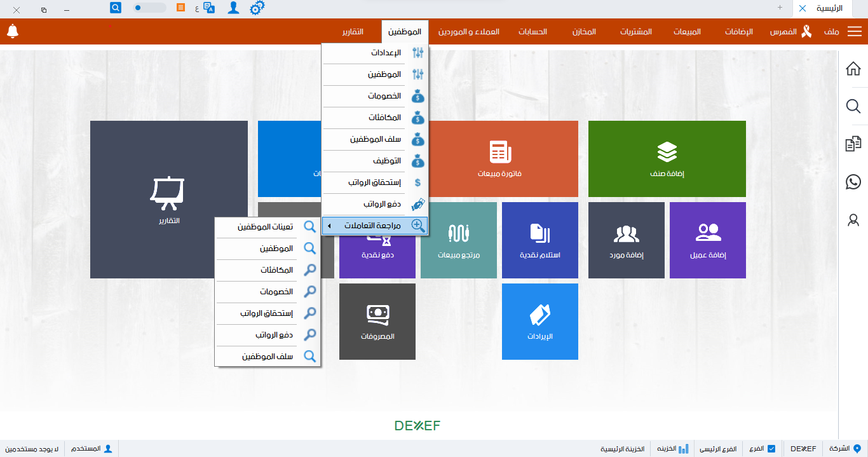This screenshot has height=457, width=868.
Task: Click the home icon in the right sidebar
Action: [x=853, y=68]
